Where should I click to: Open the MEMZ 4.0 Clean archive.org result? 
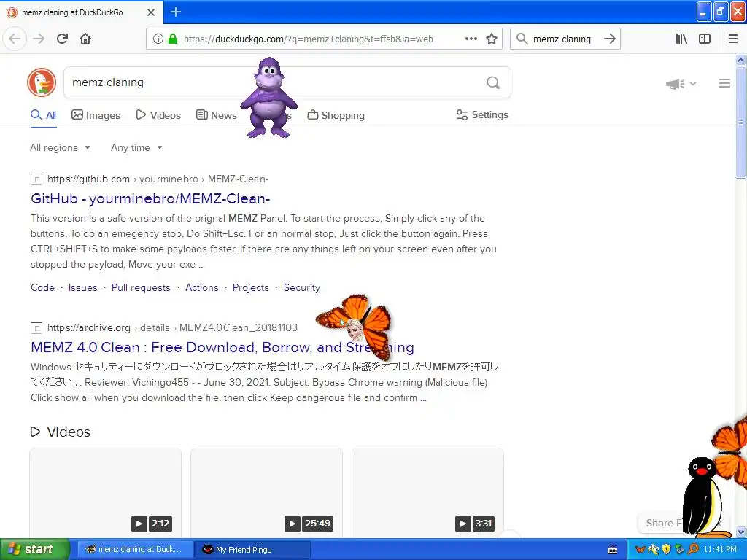click(222, 347)
